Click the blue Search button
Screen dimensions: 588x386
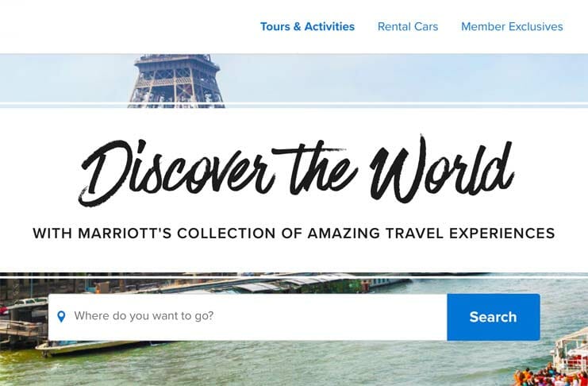coord(494,317)
